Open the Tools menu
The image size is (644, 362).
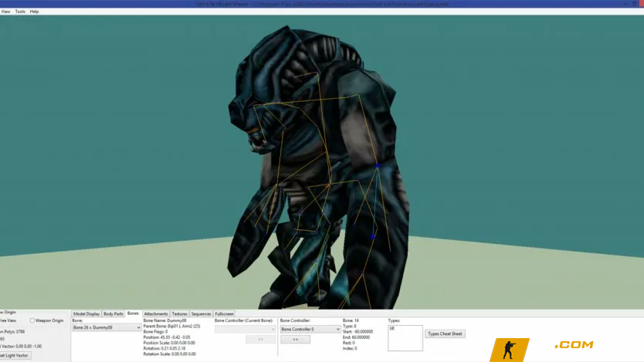(x=20, y=12)
